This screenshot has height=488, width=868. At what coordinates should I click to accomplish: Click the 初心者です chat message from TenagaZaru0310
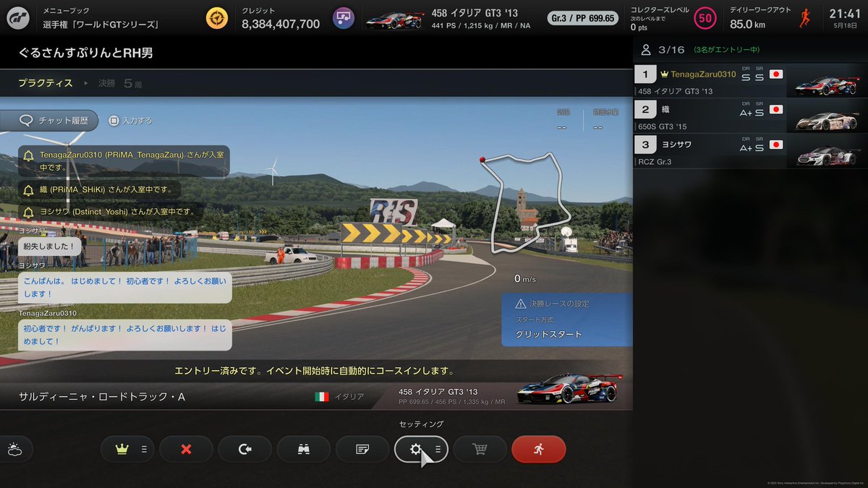[124, 335]
